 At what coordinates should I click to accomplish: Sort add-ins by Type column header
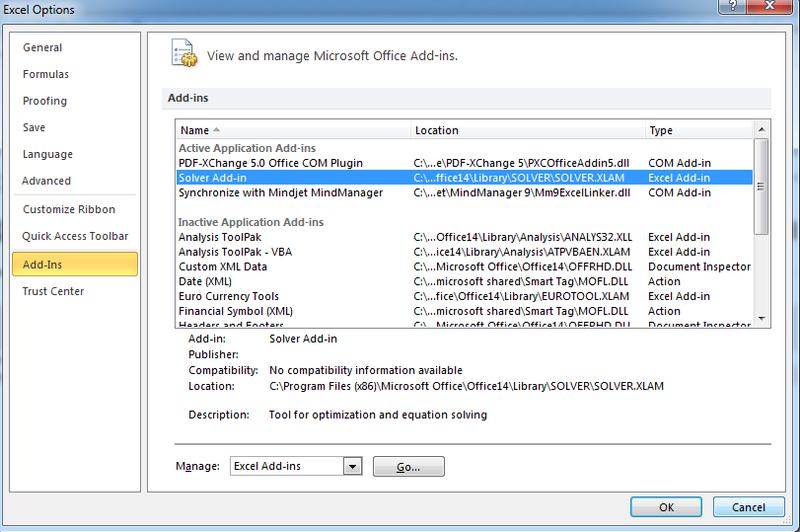point(698,130)
